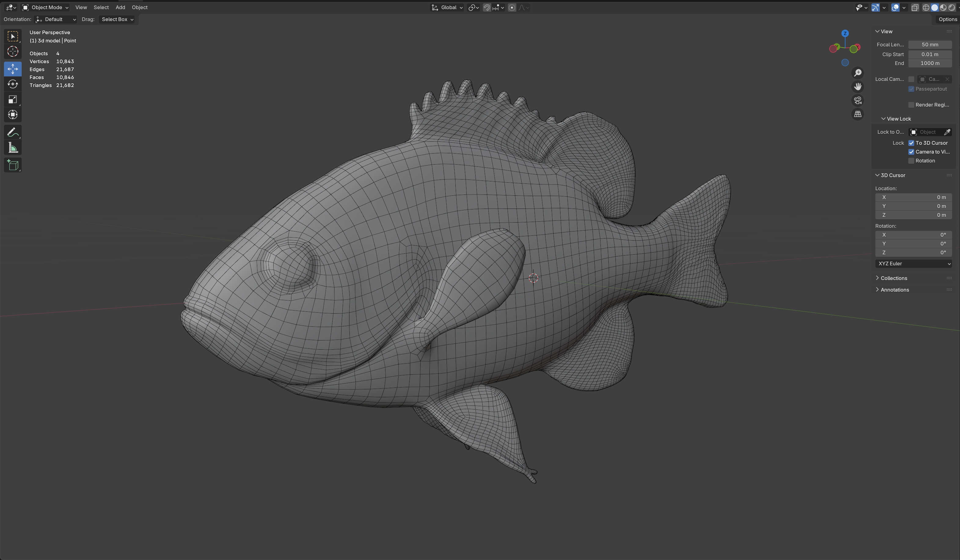The height and width of the screenshot is (560, 960).
Task: Open the XYZ Euler rotation mode dropdown
Action: coord(913,264)
